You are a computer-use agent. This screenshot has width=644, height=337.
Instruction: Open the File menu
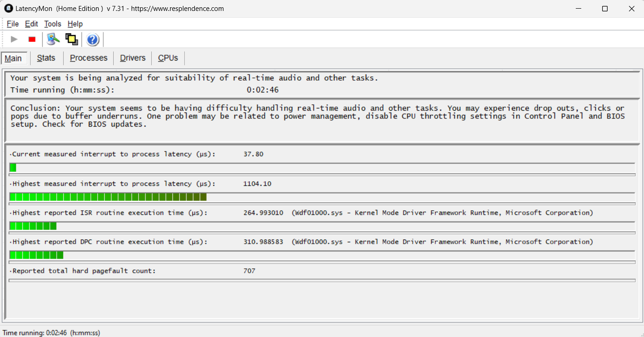(13, 24)
